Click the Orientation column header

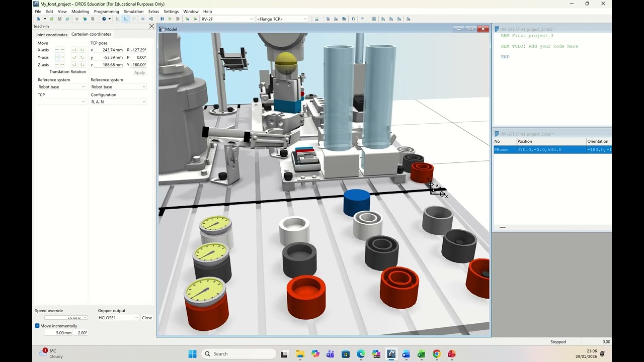599,141
